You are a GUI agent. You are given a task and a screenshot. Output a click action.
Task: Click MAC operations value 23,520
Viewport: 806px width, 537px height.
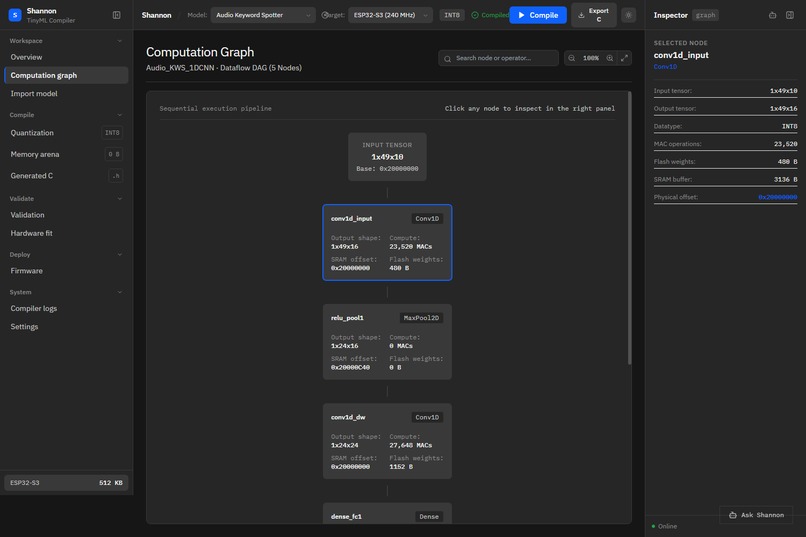coord(785,144)
